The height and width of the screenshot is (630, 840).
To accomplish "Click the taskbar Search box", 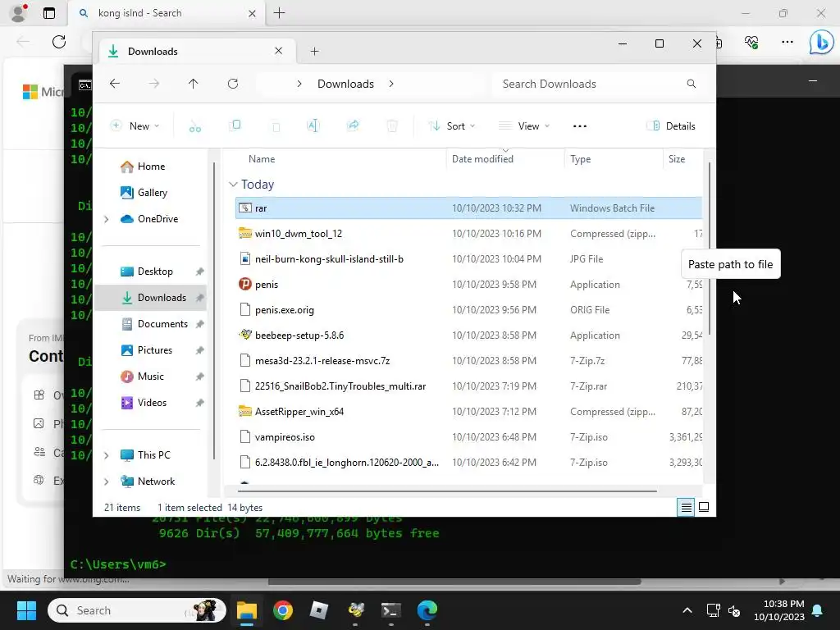I will pyautogui.click(x=137, y=610).
